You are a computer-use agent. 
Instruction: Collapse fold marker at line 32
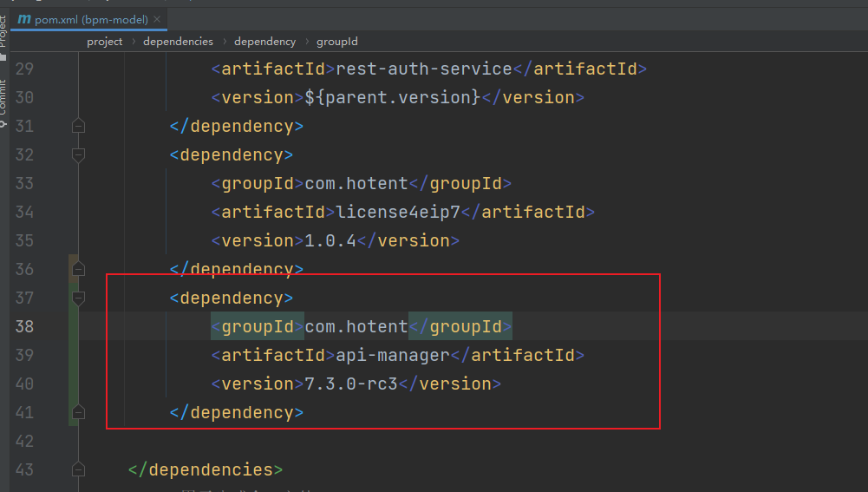pos(79,155)
